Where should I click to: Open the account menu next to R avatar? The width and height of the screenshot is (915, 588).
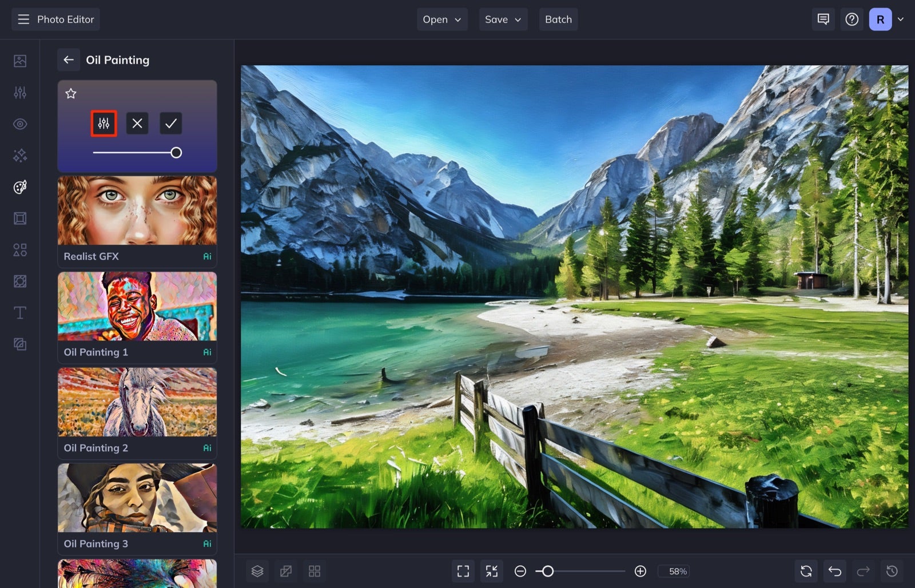[901, 19]
